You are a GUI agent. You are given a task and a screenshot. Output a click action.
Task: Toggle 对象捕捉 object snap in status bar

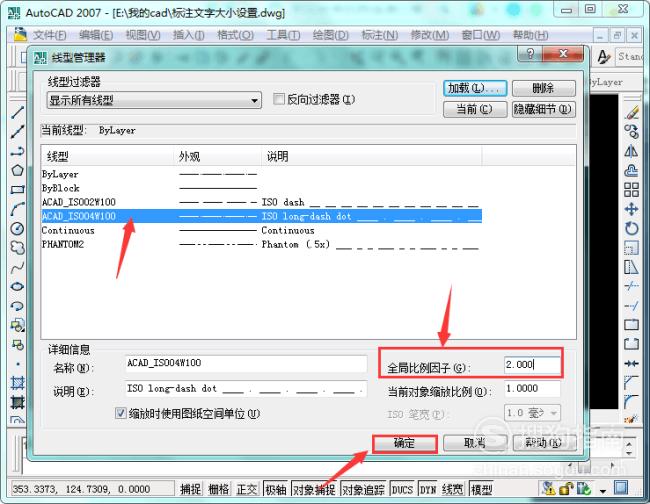tap(314, 489)
